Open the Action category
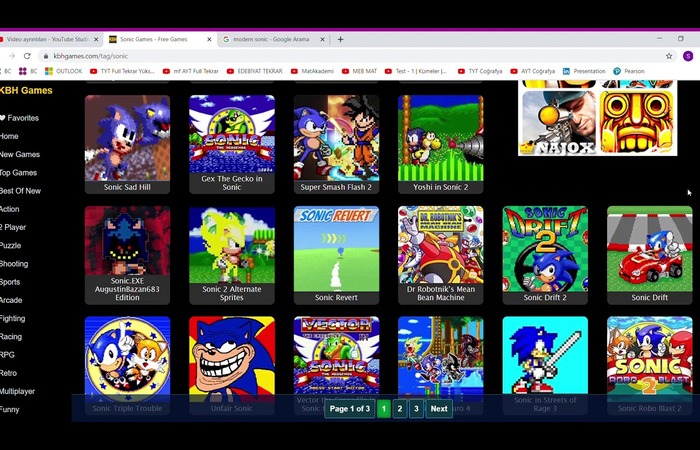 [x=9, y=209]
